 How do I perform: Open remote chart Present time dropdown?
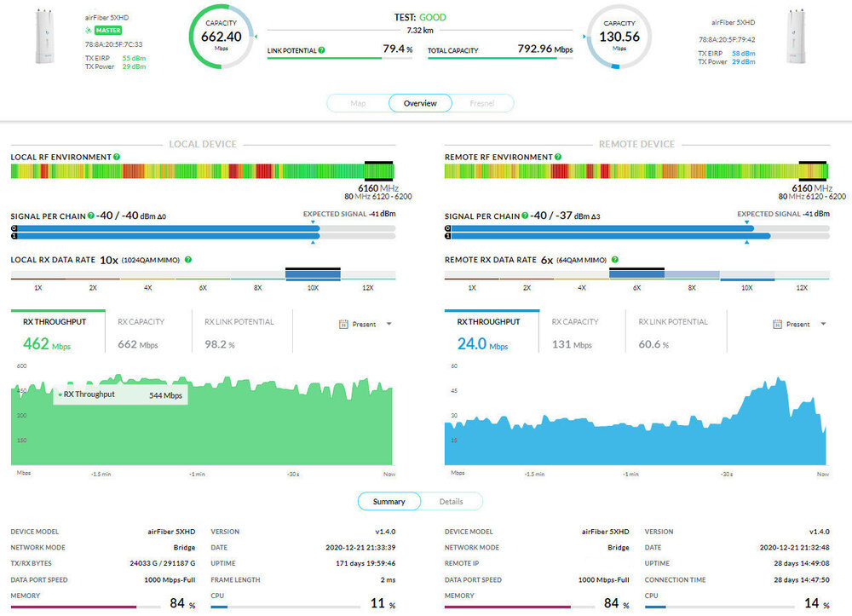[x=800, y=325]
